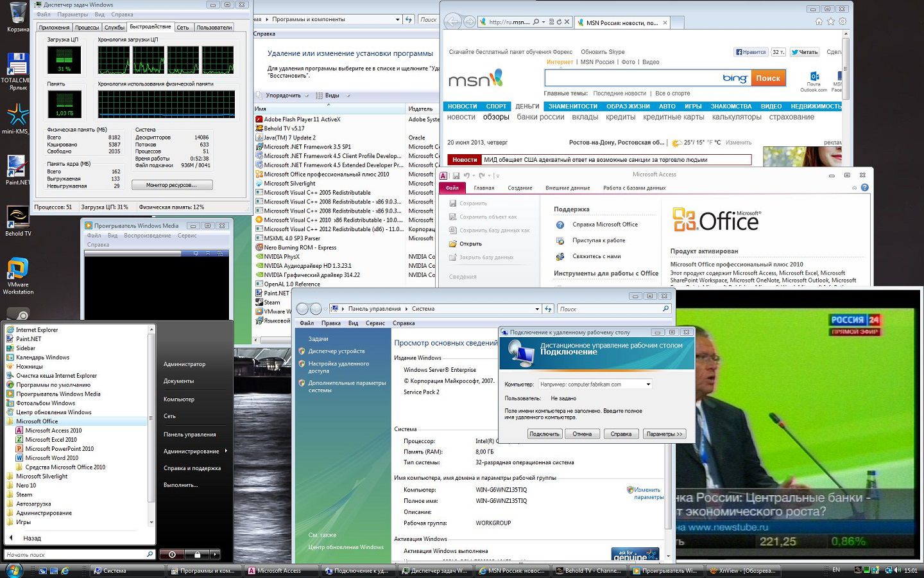Click the orange Поиск button on MSN
The width and height of the screenshot is (924, 578).
(768, 78)
